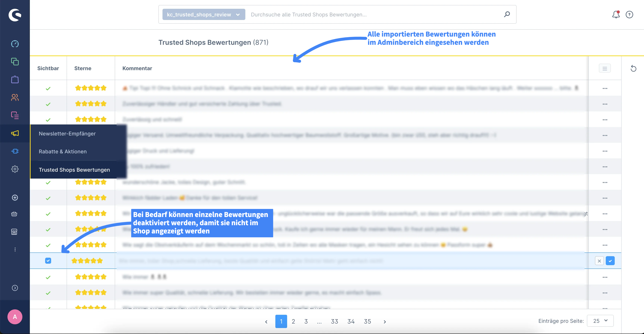This screenshot has width=644, height=334.
Task: Open the contacts/users icon in sidebar
Action: (x=15, y=97)
